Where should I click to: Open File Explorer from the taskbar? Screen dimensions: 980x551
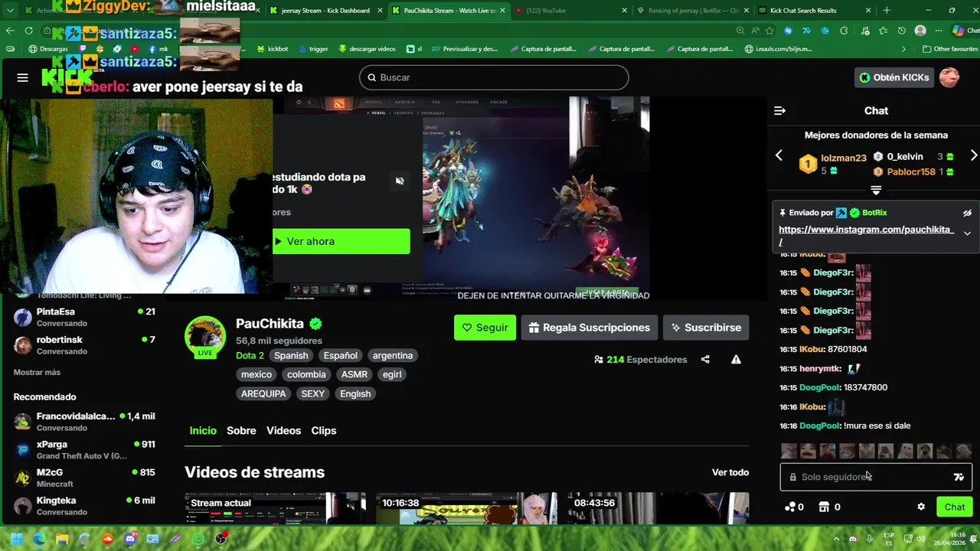pyautogui.click(x=62, y=539)
